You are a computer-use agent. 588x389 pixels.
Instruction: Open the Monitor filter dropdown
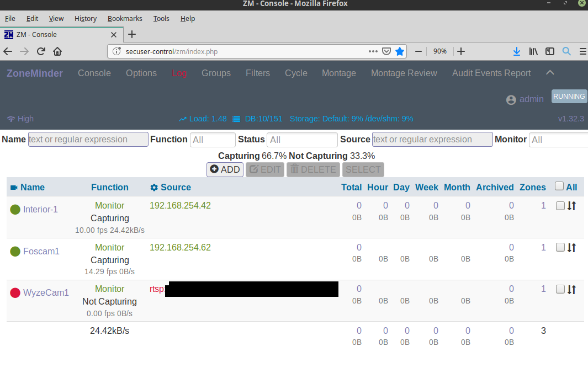click(x=558, y=140)
